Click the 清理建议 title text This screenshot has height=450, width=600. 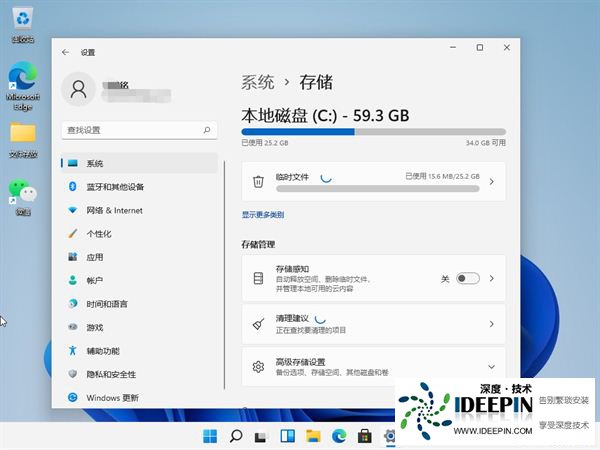pos(292,318)
